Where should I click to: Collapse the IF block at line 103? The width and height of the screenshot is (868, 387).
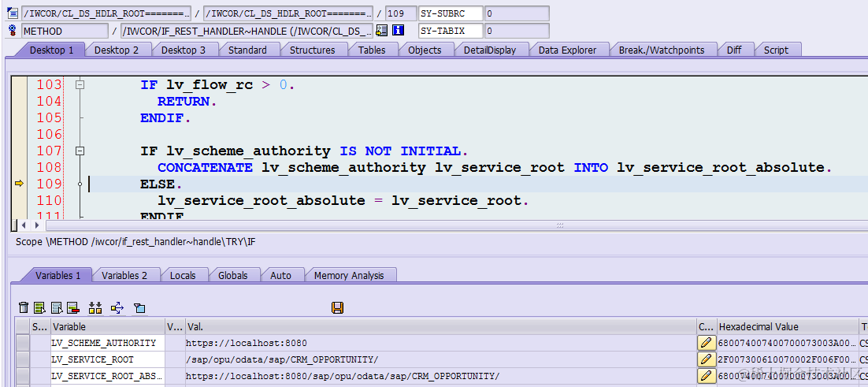point(80,84)
